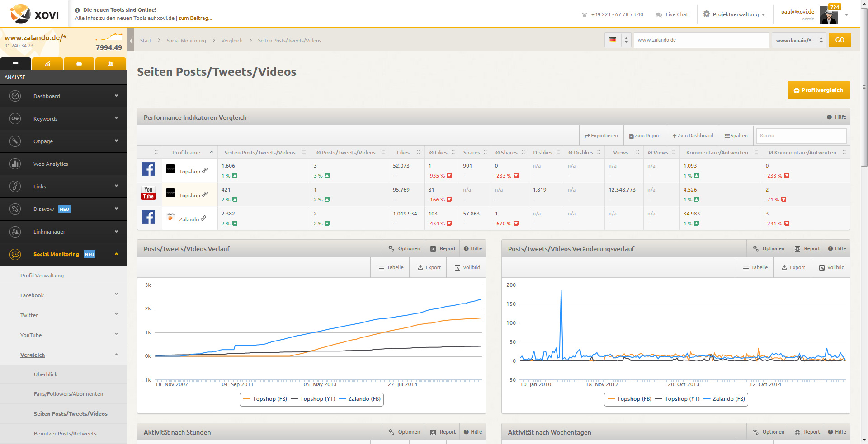The height and width of the screenshot is (444, 868).
Task: Toggle Topshop (FB) series in Verlauf legend
Action: pos(265,399)
